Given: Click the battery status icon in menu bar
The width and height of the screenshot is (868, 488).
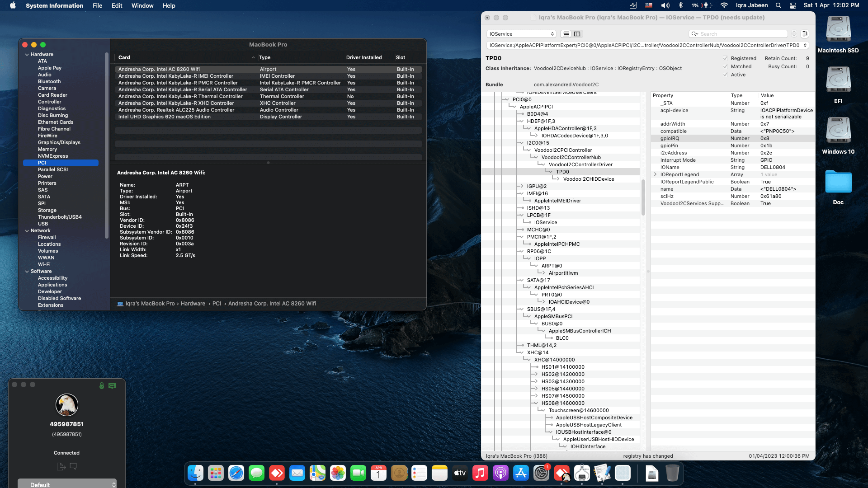Looking at the screenshot, I should [x=702, y=5].
